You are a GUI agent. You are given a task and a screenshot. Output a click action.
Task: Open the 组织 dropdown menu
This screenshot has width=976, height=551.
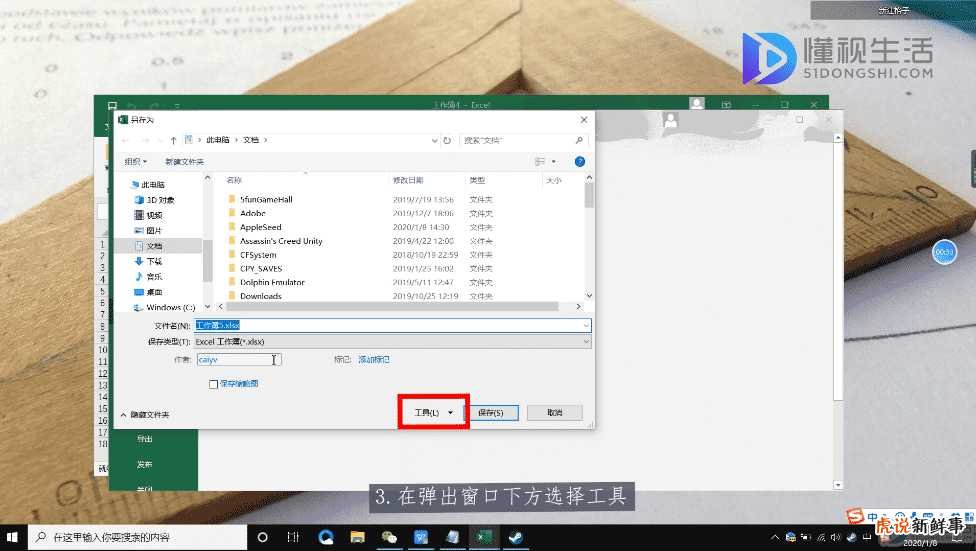coord(135,161)
